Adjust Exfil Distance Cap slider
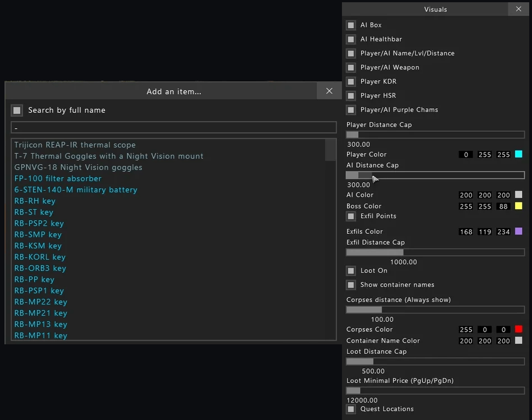The width and height of the screenshot is (532, 420). 436,252
